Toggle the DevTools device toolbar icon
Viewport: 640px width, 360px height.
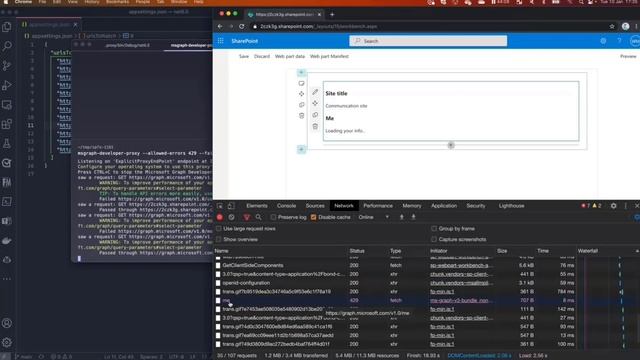(231, 206)
